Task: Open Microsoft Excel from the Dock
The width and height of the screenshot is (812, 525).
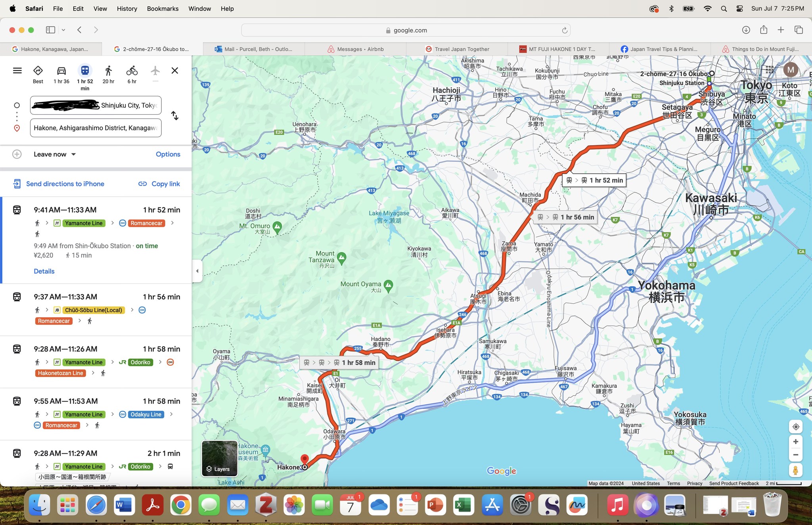Action: (464, 505)
